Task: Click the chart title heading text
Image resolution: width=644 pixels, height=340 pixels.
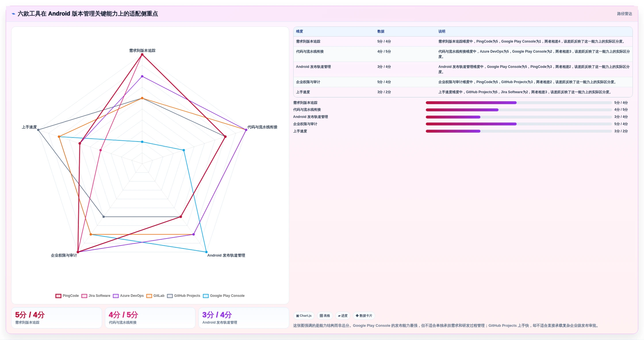Action: (x=88, y=14)
